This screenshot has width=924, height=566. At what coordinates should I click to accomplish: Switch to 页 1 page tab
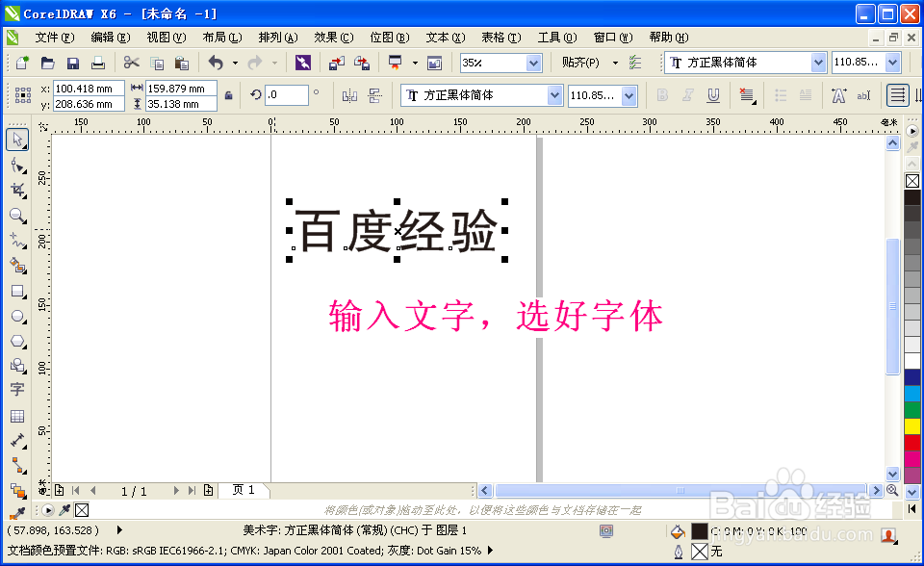click(x=244, y=490)
